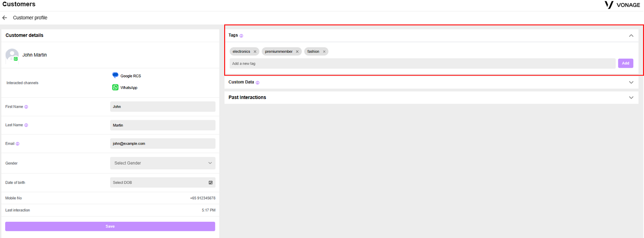
Task: Expand the Past Interactions section
Action: [631, 98]
